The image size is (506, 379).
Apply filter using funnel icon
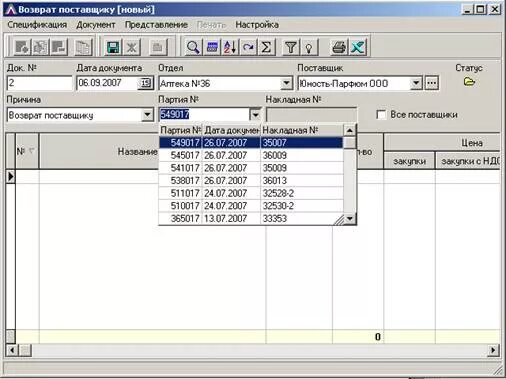click(x=291, y=47)
